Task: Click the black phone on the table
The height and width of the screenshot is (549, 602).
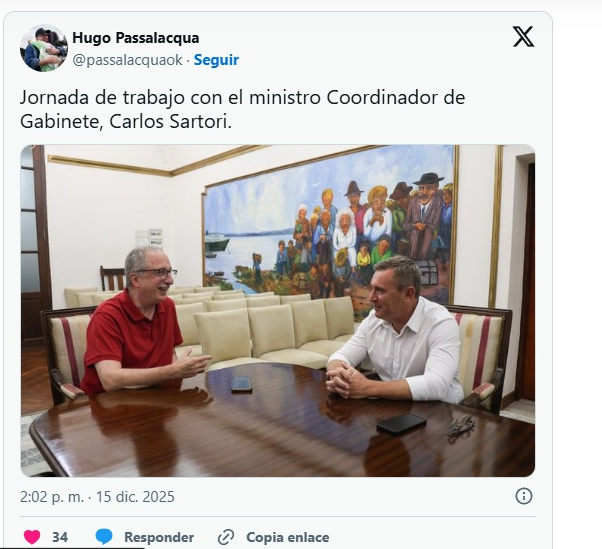Action: coord(401,423)
